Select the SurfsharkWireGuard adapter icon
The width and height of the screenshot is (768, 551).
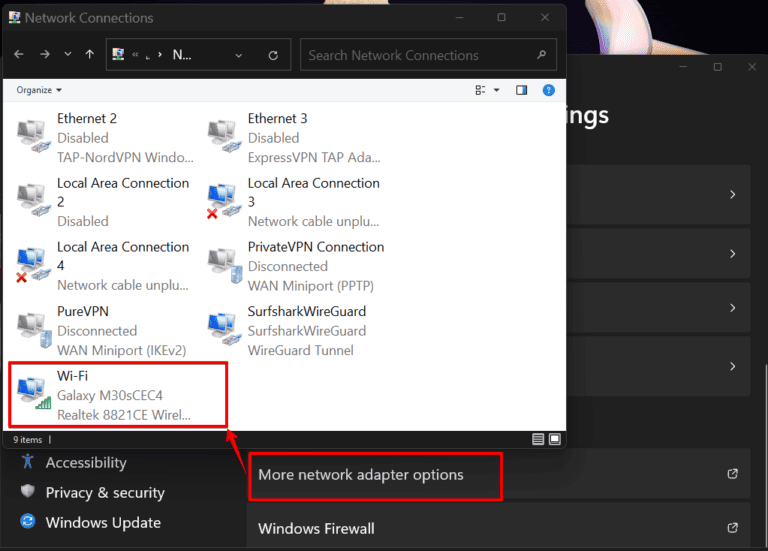(224, 330)
